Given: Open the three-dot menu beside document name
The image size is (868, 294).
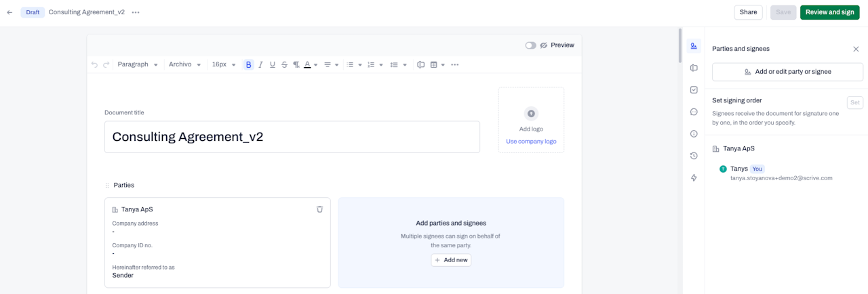Looking at the screenshot, I should [x=136, y=12].
